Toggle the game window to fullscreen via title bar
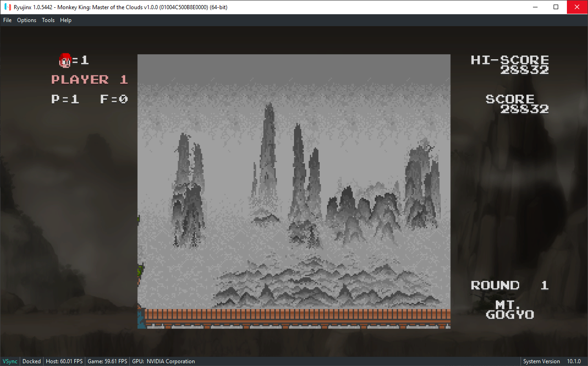Image resolution: width=588 pixels, height=366 pixels. [555, 7]
